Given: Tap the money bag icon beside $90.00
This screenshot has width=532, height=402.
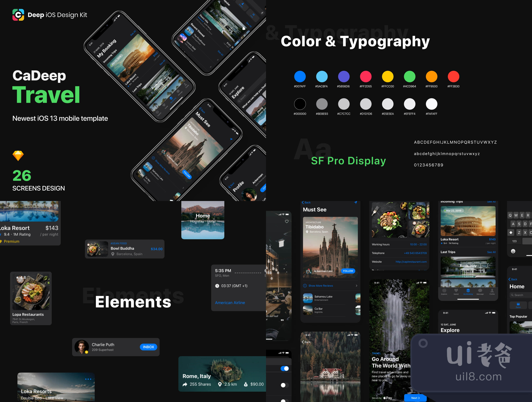Looking at the screenshot, I should click(246, 384).
